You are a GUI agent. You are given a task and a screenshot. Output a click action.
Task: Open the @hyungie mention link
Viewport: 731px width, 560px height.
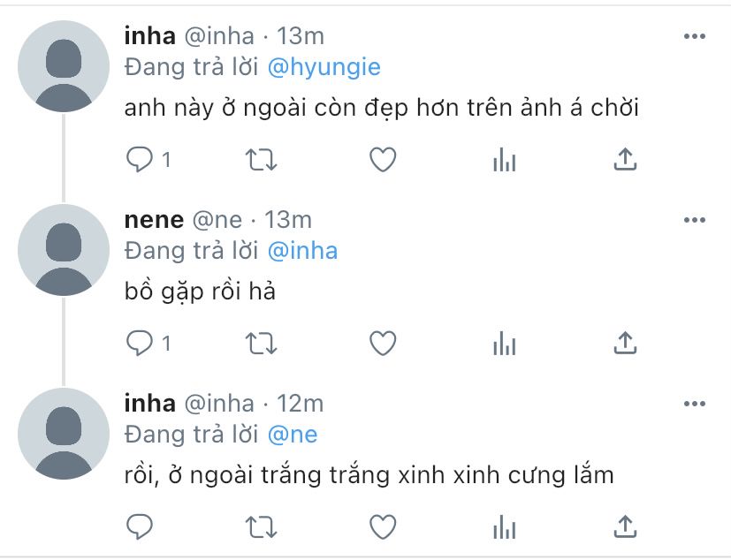(x=324, y=67)
